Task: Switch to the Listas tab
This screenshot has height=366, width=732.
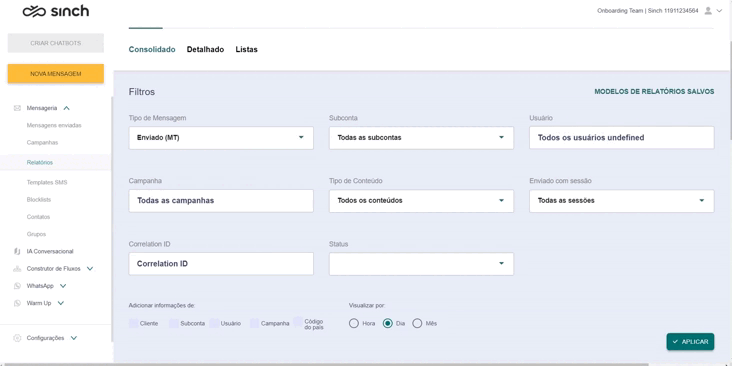Action: point(246,49)
